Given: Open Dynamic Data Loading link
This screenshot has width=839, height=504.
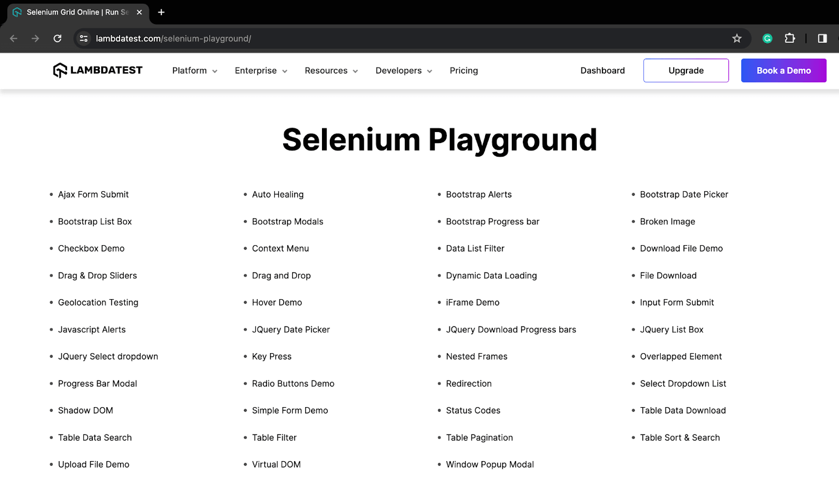Looking at the screenshot, I should pyautogui.click(x=491, y=276).
